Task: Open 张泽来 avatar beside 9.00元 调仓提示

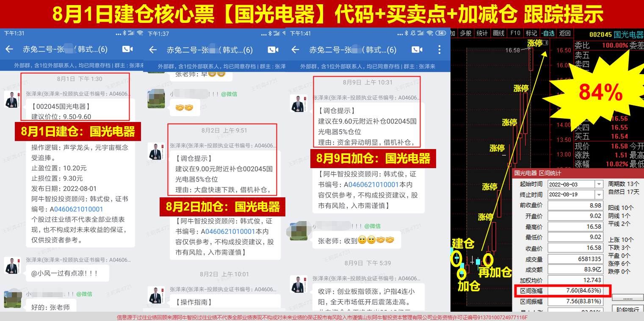Action: click(x=156, y=151)
